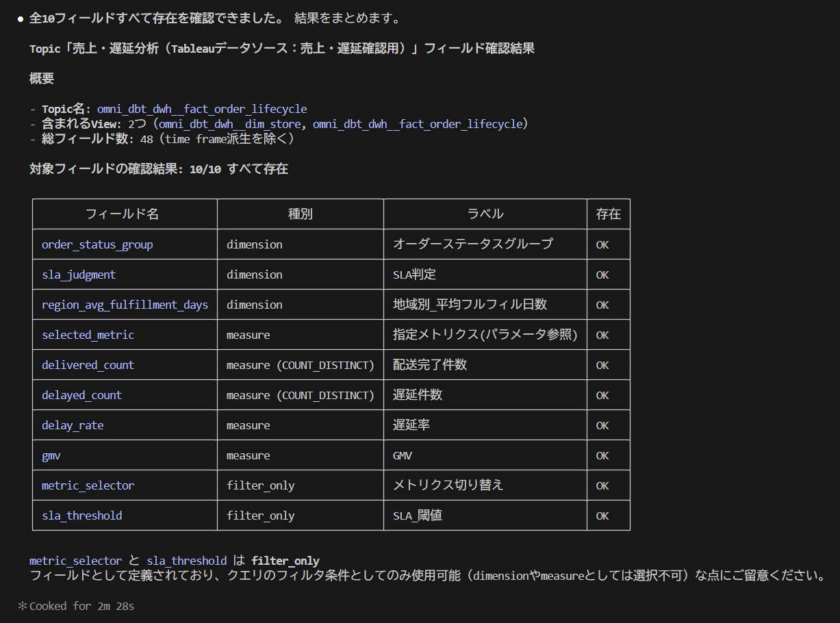Image resolution: width=840 pixels, height=623 pixels.
Task: Click the 全10フィールドすべて存在を確認できました message
Action: [x=215, y=18]
